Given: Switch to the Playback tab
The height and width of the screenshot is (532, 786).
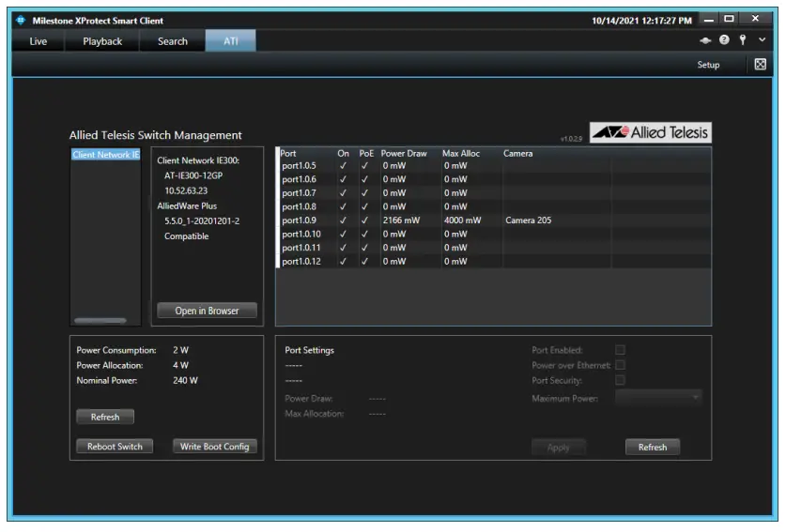Looking at the screenshot, I should point(102,41).
